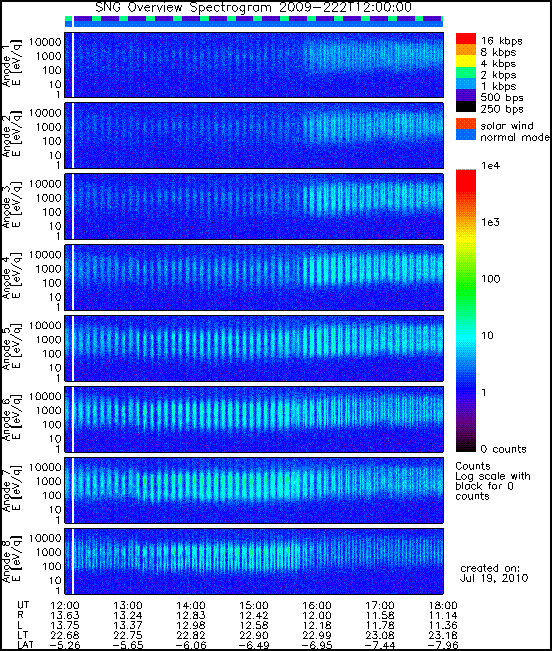This screenshot has width=552, height=651.
Task: Click the green 2 kbps legend swatch
Action: pos(466,73)
